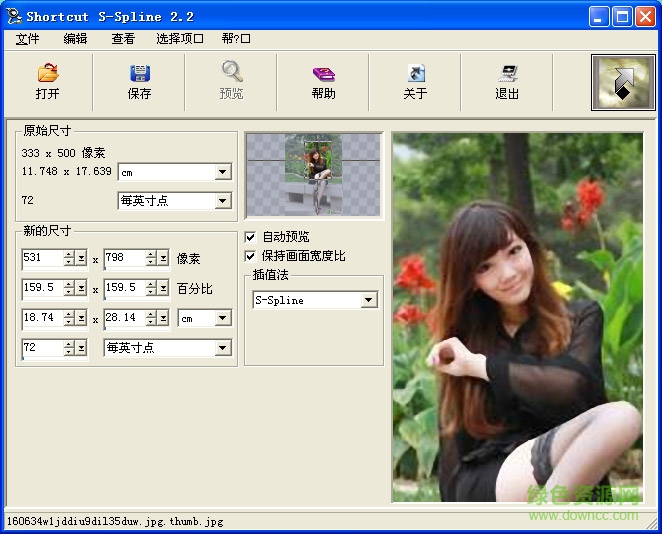The height and width of the screenshot is (534, 662).
Task: Open the 编辑 (Edit) menu
Action: point(75,39)
